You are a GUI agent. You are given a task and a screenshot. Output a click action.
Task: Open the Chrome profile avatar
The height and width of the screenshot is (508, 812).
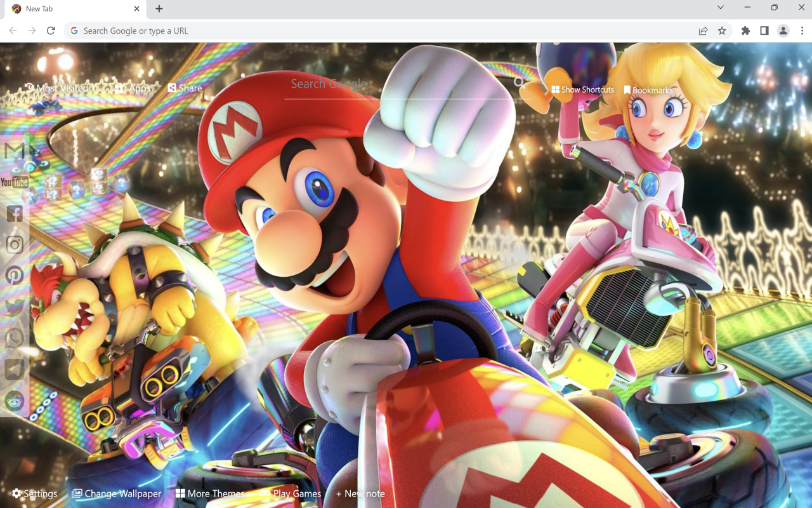tap(783, 30)
